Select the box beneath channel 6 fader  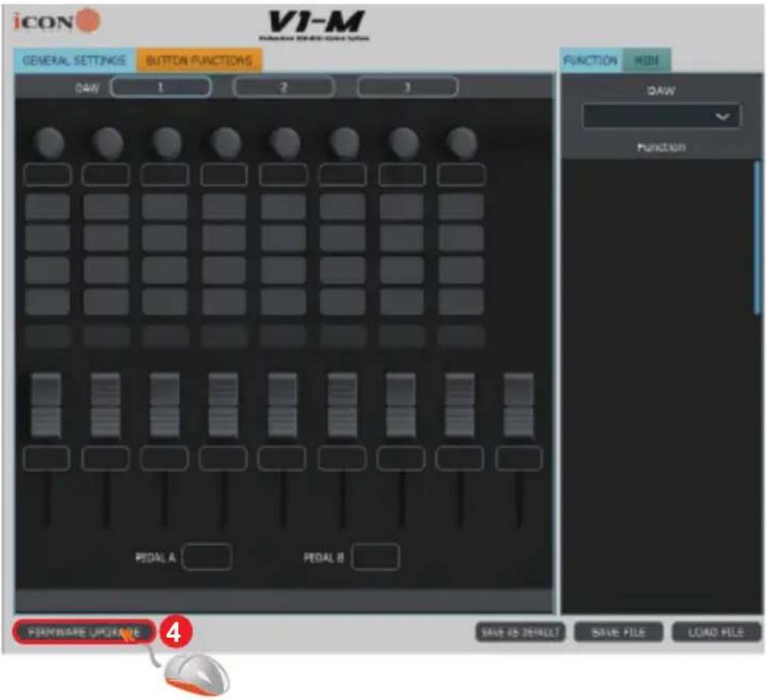[342, 459]
